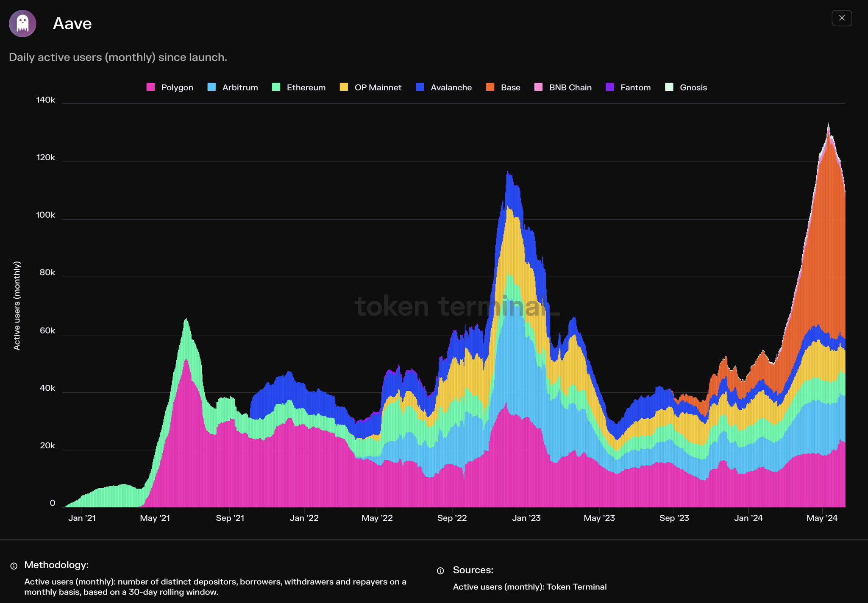Click the Aave title text
The height and width of the screenshot is (603, 868).
point(72,24)
